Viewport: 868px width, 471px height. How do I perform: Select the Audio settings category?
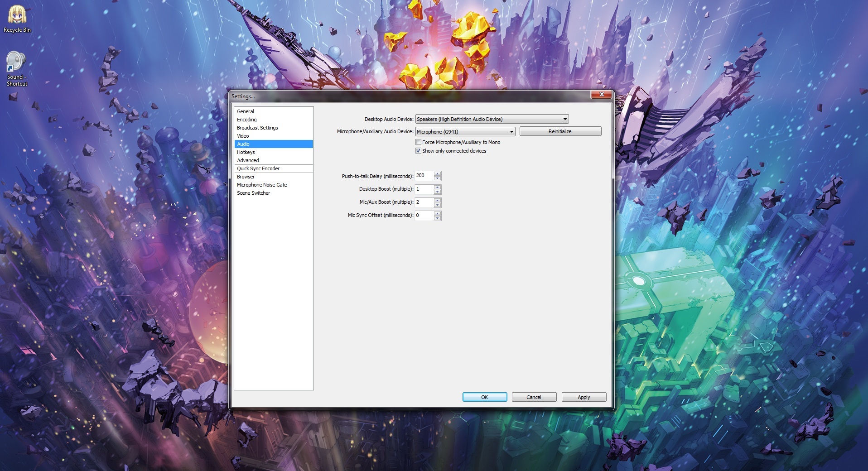[274, 144]
